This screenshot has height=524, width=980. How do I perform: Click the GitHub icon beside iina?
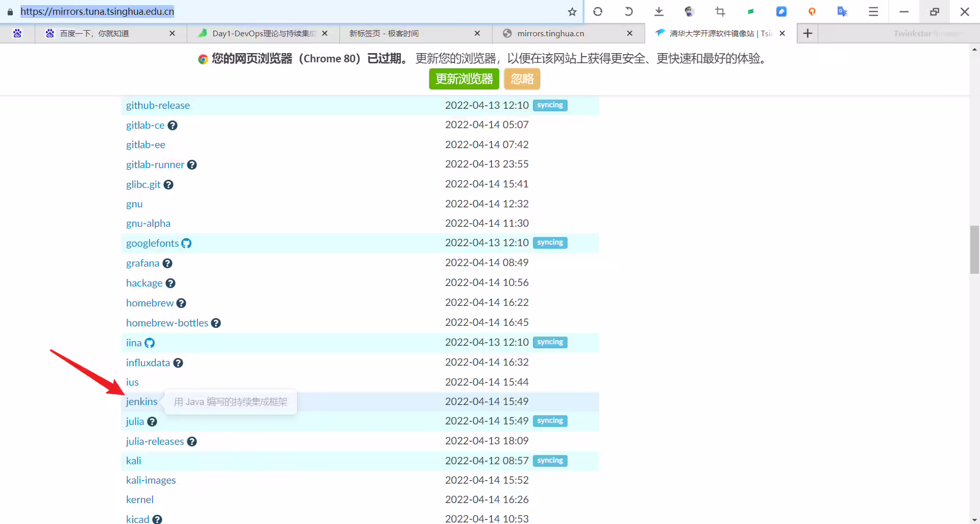coord(150,343)
